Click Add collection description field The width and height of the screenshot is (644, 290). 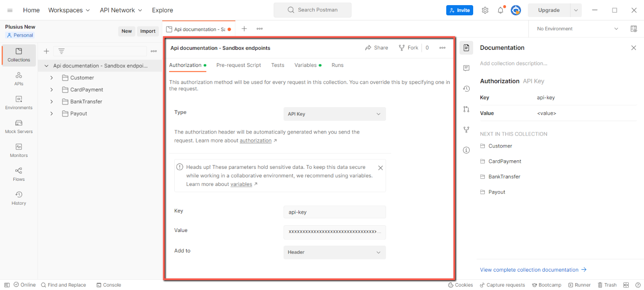click(x=513, y=64)
